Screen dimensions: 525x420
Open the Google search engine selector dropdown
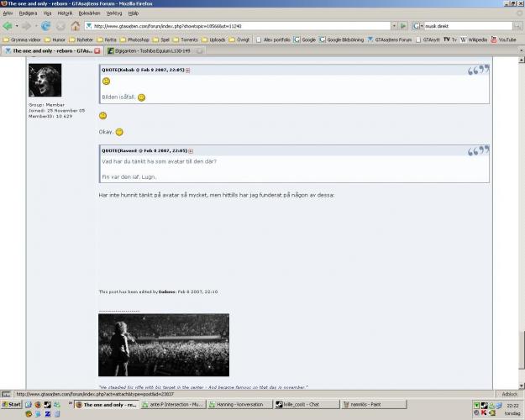(x=417, y=26)
